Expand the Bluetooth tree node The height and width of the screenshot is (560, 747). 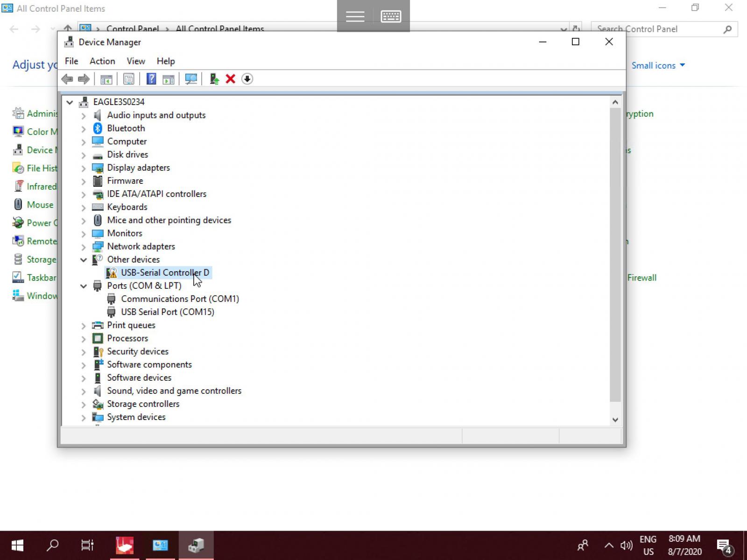tap(84, 129)
